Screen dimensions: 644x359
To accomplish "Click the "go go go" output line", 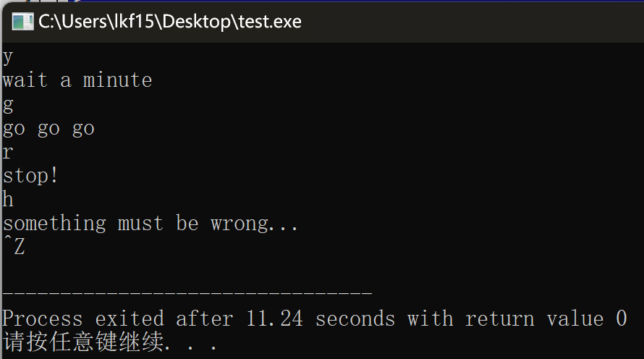I will pos(48,129).
